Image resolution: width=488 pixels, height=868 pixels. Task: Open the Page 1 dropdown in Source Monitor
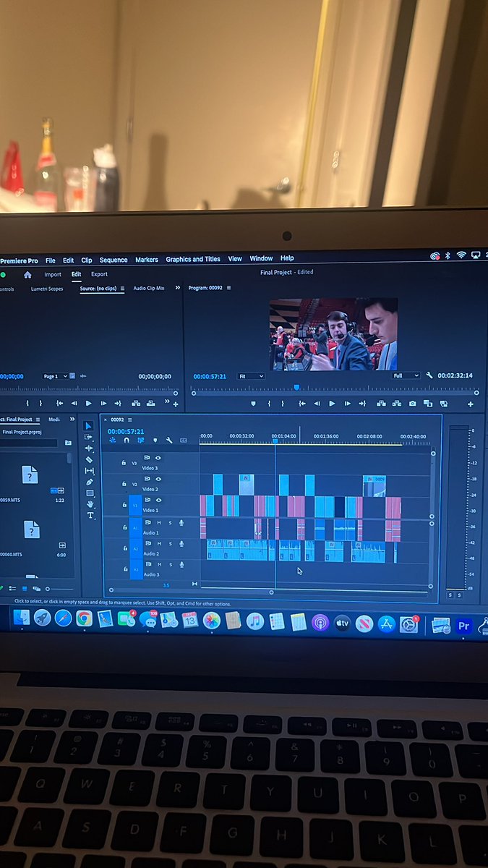click(56, 376)
